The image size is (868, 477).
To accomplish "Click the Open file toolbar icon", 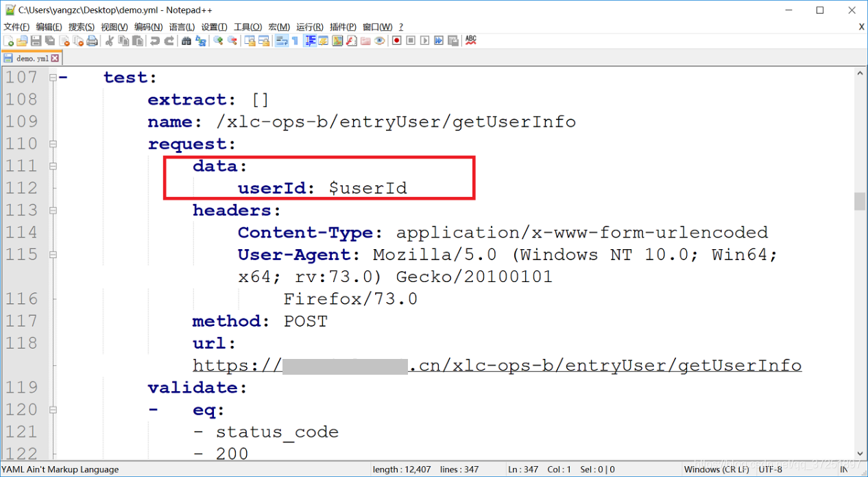I will click(22, 41).
